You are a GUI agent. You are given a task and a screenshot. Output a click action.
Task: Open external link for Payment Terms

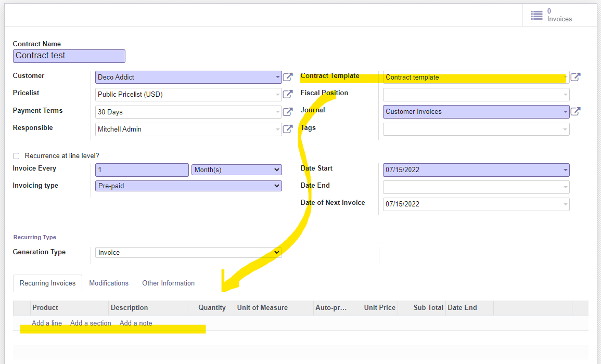(x=288, y=112)
